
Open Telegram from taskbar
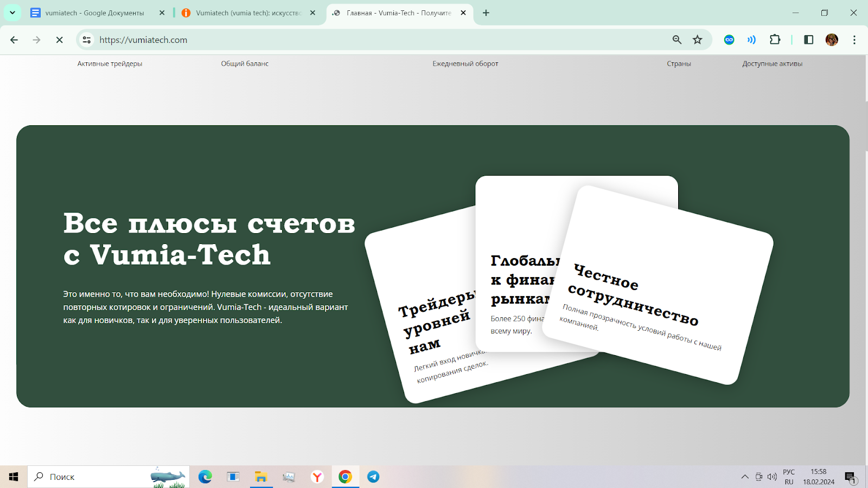[373, 477]
